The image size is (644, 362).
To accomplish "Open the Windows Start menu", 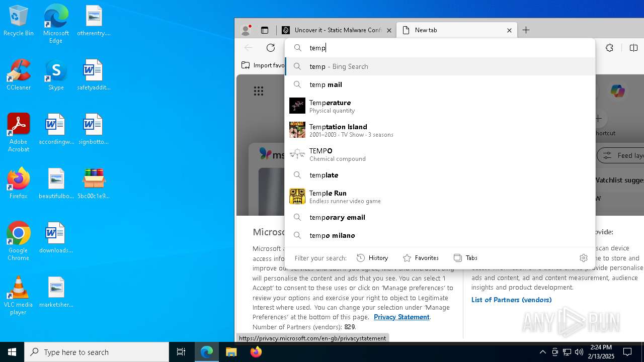I will click(12, 352).
